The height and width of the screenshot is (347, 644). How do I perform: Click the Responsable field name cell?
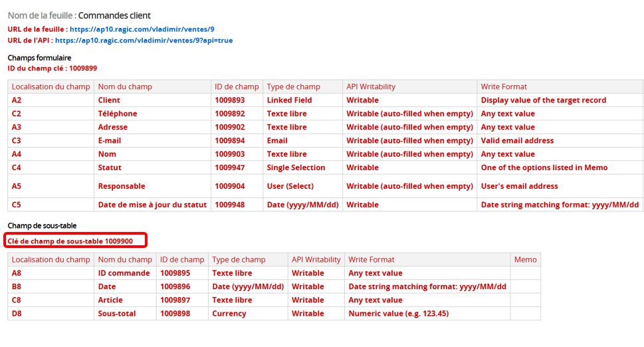pyautogui.click(x=122, y=186)
